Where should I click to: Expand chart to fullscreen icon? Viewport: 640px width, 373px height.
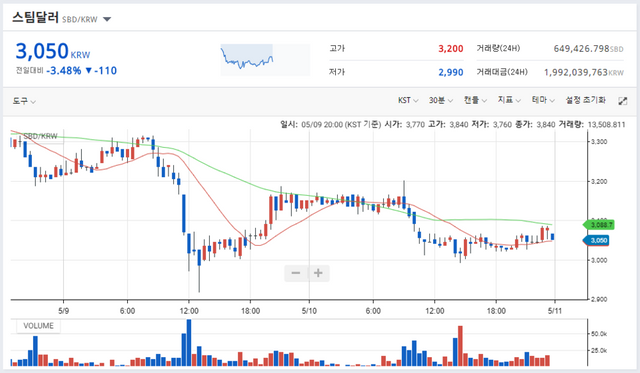click(x=622, y=101)
